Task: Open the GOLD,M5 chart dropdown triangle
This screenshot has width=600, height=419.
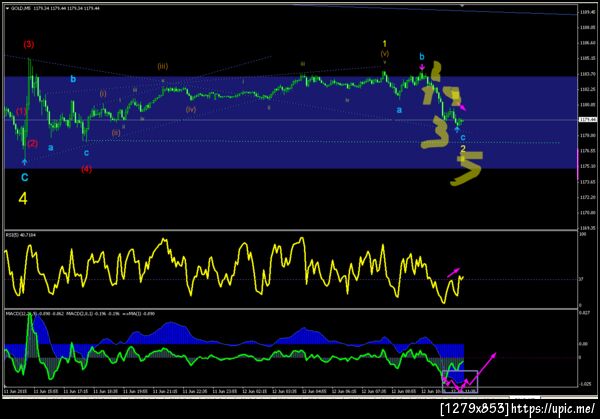Action: click(x=7, y=8)
